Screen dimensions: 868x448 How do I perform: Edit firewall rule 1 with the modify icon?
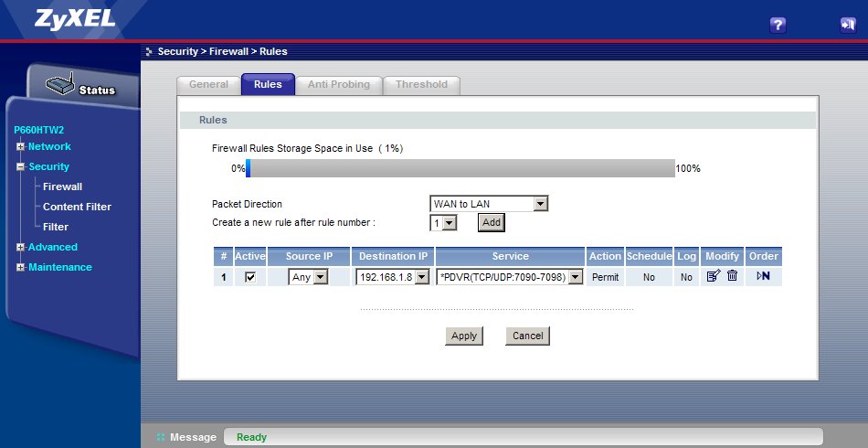click(x=714, y=277)
